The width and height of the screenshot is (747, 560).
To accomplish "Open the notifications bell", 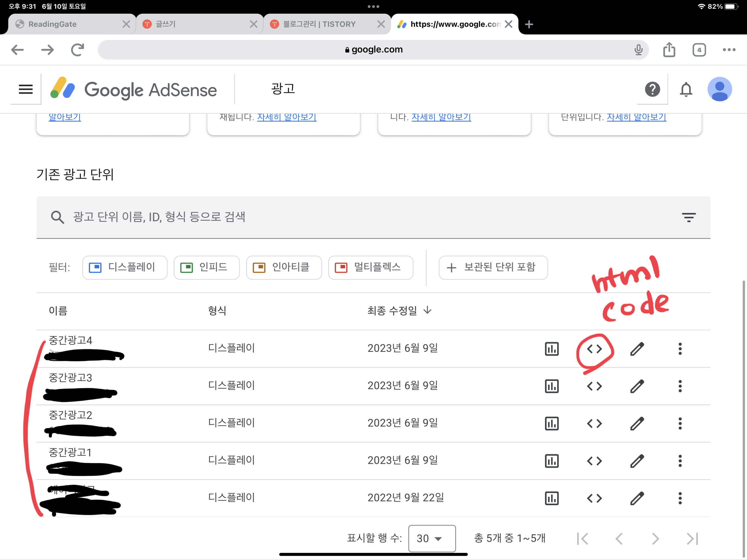I will (686, 89).
